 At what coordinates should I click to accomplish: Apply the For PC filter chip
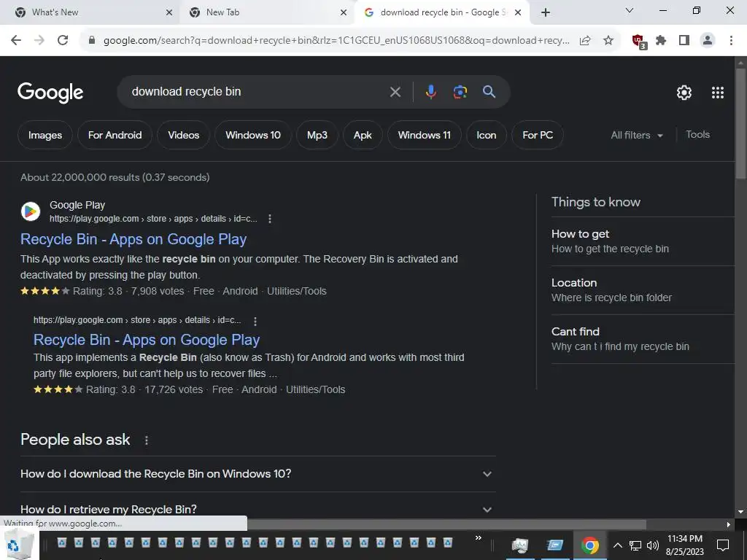538,135
